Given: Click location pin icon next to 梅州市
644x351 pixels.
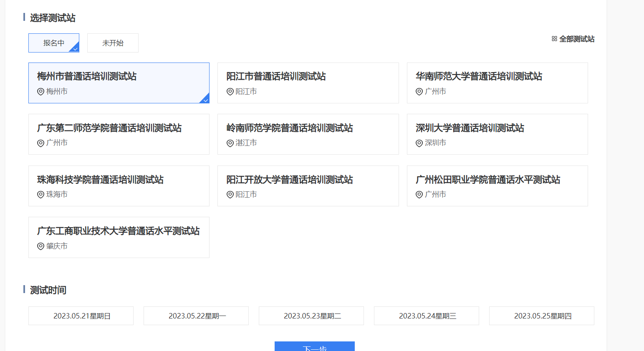Looking at the screenshot, I should (x=40, y=92).
